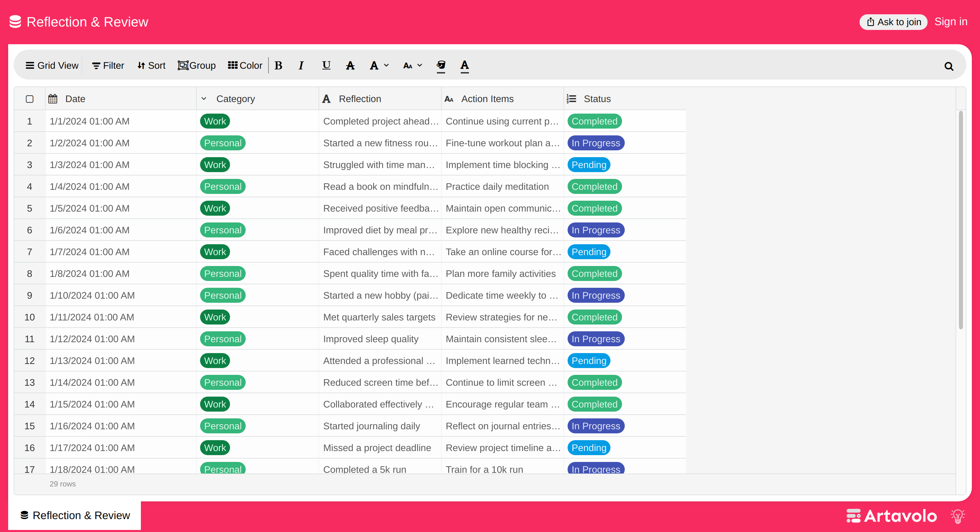Click the Personal tag in row 4
Viewport: 980px width, 532px height.
[x=223, y=186]
